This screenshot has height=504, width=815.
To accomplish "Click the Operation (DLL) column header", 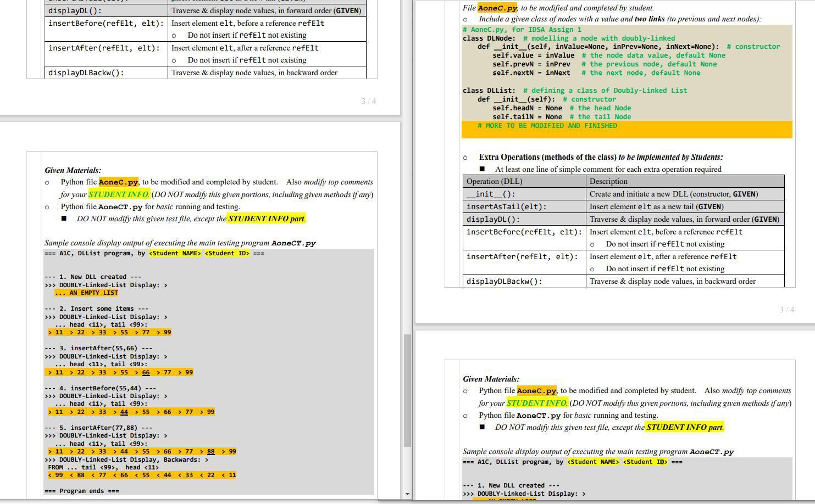I will [x=494, y=181].
